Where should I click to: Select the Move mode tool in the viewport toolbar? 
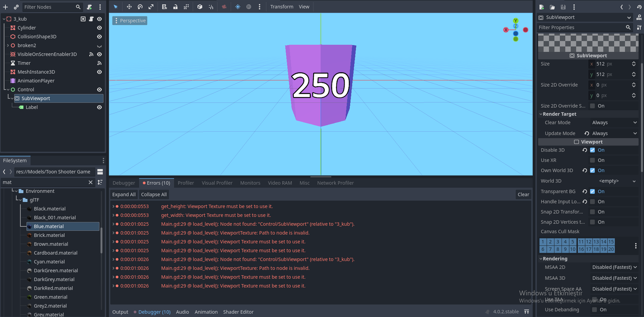pyautogui.click(x=129, y=7)
